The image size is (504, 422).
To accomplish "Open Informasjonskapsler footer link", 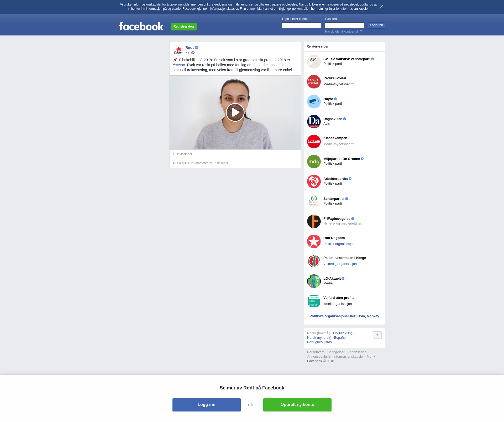I will [x=349, y=357].
